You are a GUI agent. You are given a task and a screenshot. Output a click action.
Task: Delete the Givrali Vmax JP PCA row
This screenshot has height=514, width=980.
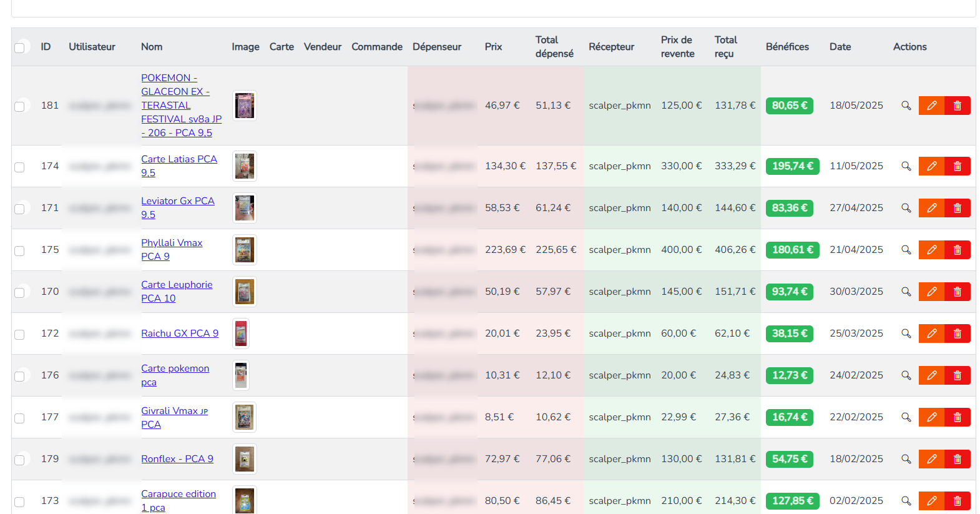[957, 417]
